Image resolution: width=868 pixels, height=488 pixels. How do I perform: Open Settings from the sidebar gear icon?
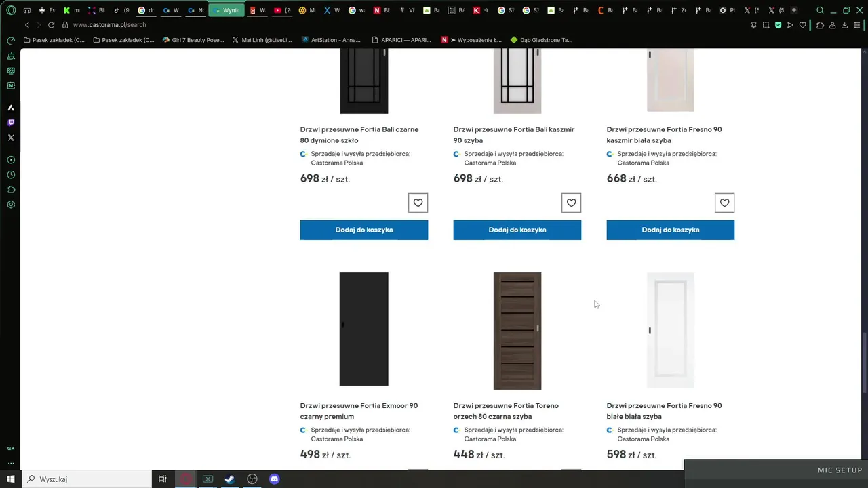(x=11, y=205)
